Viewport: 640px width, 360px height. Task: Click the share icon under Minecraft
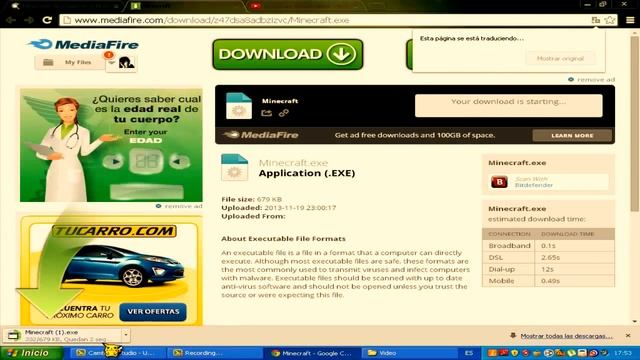[x=267, y=113]
